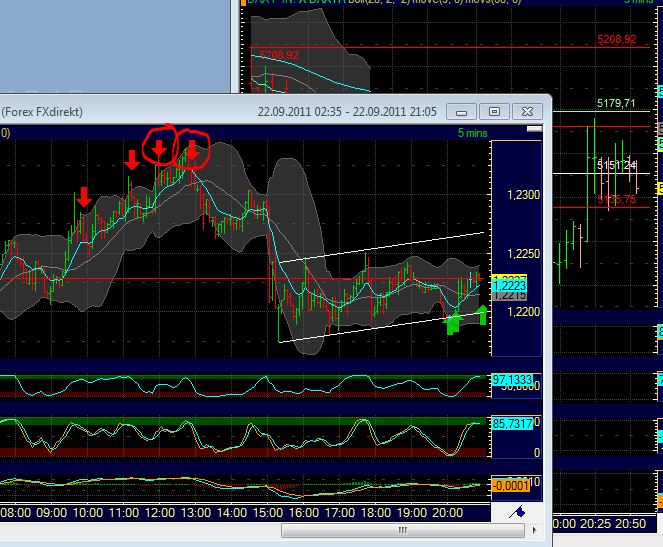663x547 pixels.
Task: Maximize the Forex FXdirekt chart window
Action: pyautogui.click(x=494, y=111)
